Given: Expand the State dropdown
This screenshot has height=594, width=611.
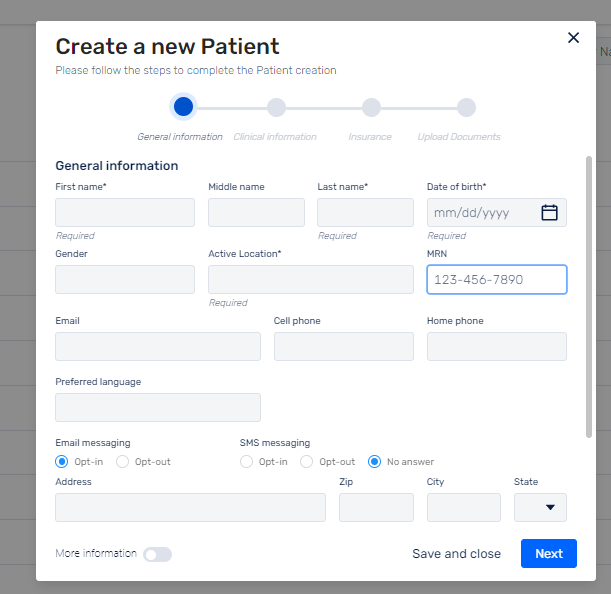Looking at the screenshot, I should coord(540,507).
